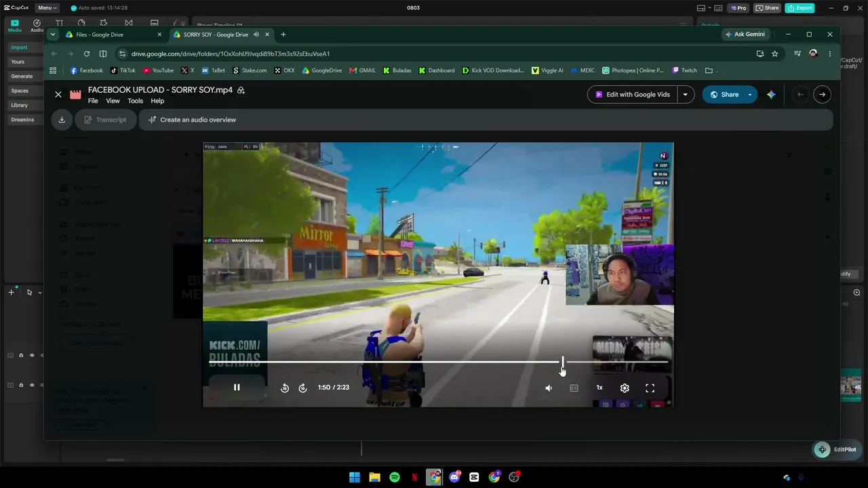Viewport: 868px width, 488px height.
Task: Open video player settings gear
Action: [x=625, y=388]
